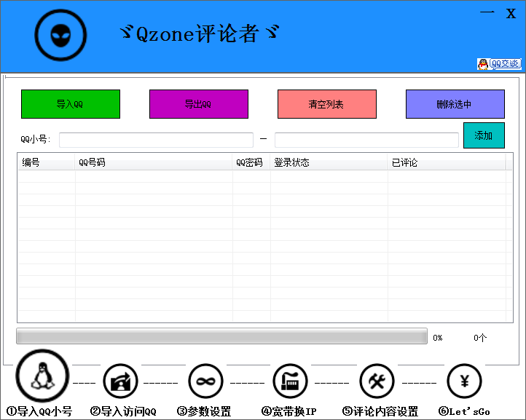
Task: Click the ①导入QQ小号 label
Action: (39, 411)
